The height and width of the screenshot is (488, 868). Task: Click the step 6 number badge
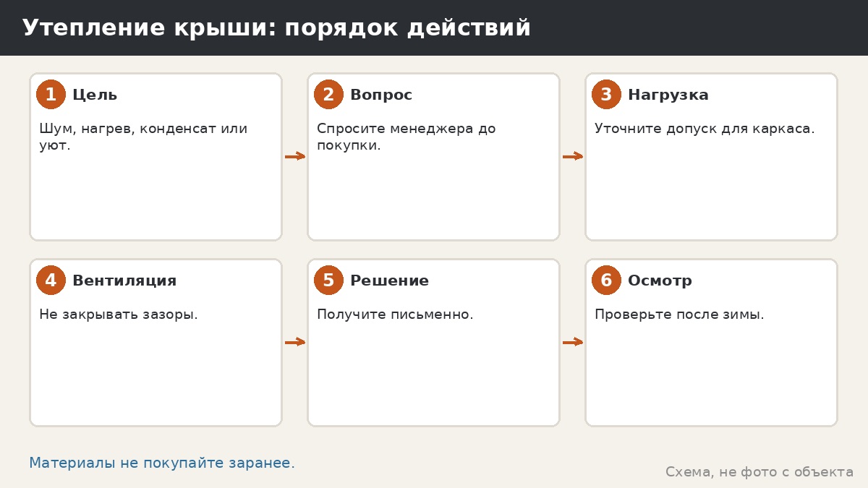coord(606,281)
